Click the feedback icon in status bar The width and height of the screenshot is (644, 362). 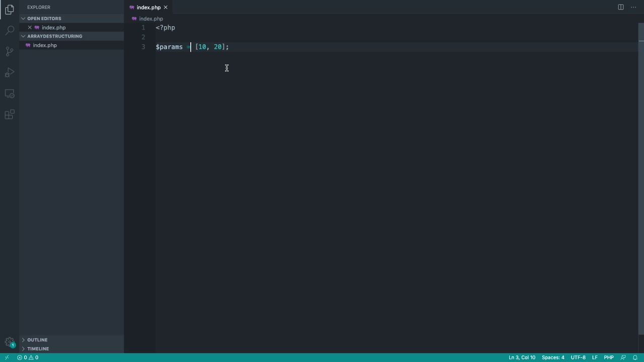(x=623, y=357)
